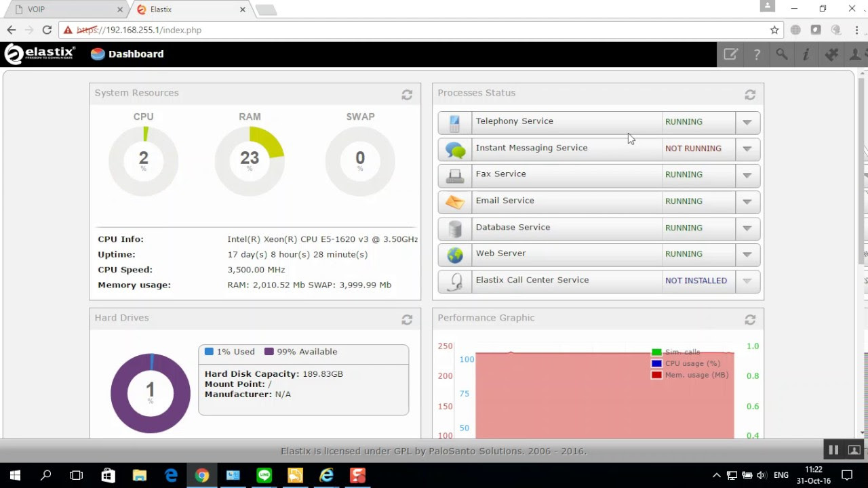
Task: Refresh the Processes Status panel
Action: click(750, 95)
